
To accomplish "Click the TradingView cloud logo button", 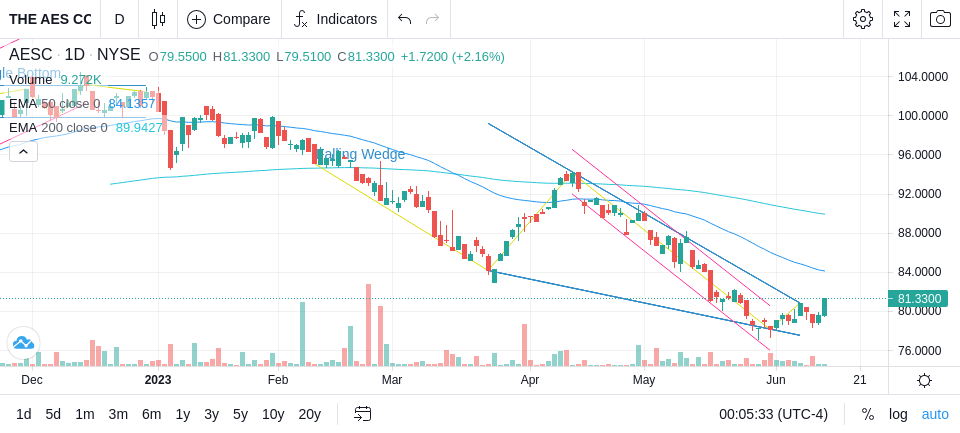I will (23, 343).
